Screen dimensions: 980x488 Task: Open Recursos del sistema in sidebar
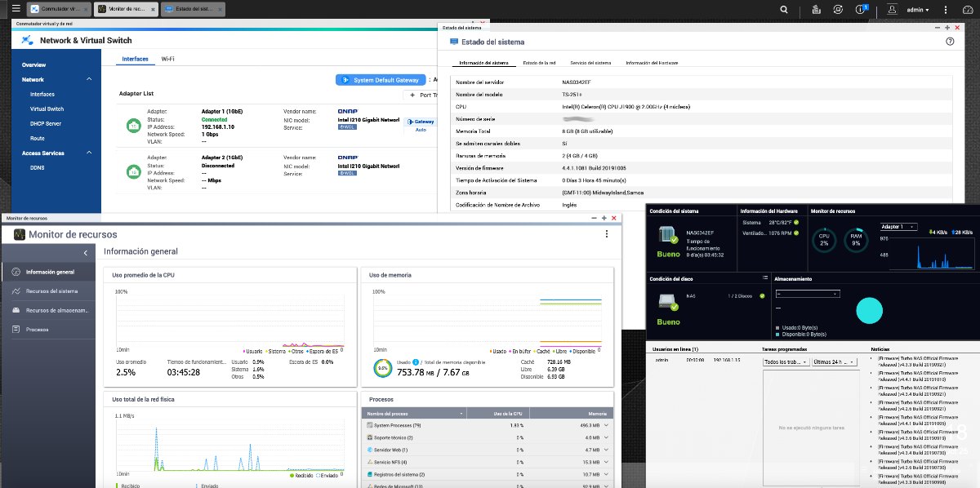51,291
